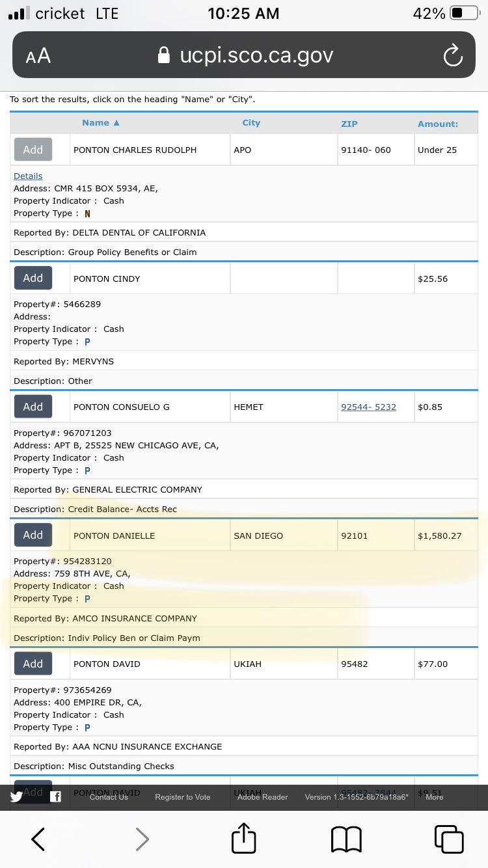Select amount $0.85
This screenshot has height=868, width=488.
click(x=430, y=407)
